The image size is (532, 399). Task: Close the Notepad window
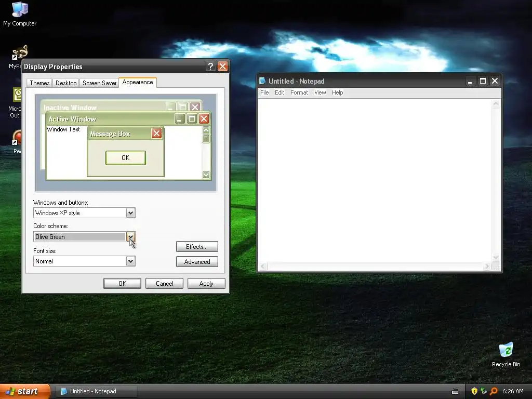[495, 81]
